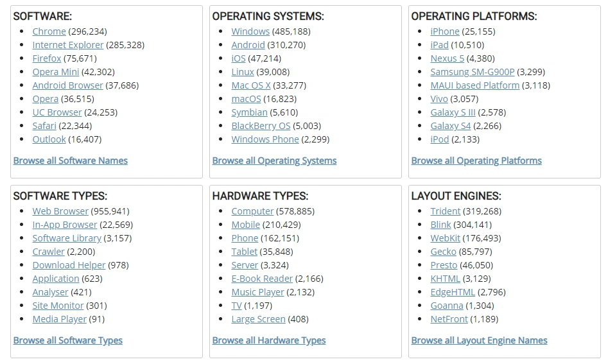Open the Mac OS X link
The image size is (608, 364).
(251, 85)
